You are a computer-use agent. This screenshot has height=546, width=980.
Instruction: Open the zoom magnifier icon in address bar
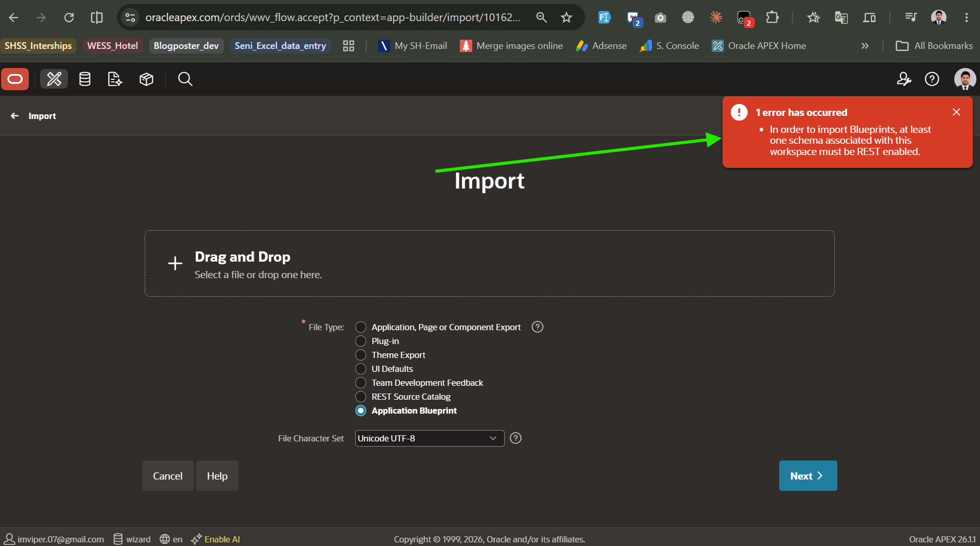click(541, 18)
